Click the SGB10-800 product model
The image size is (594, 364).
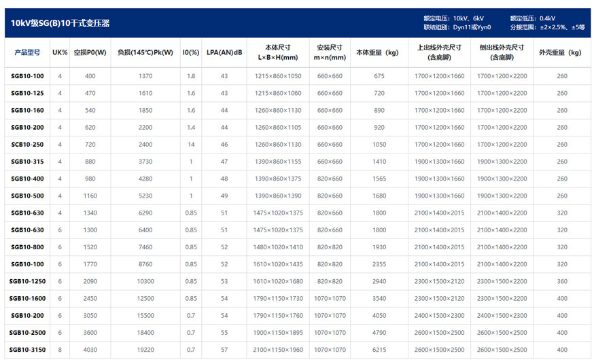tap(27, 247)
